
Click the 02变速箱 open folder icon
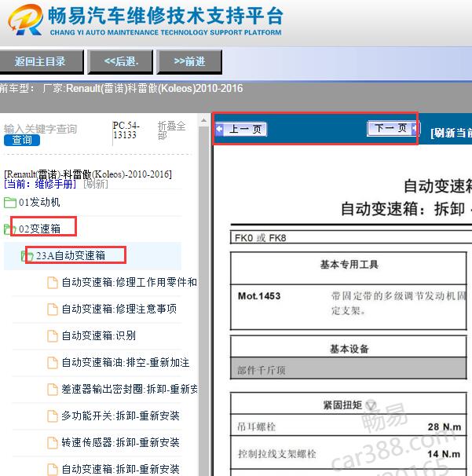pos(9,229)
